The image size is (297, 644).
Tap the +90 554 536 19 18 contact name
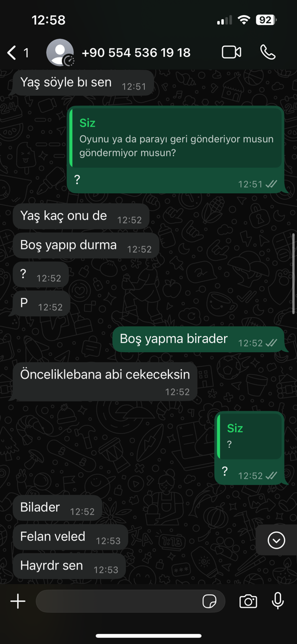(x=136, y=52)
